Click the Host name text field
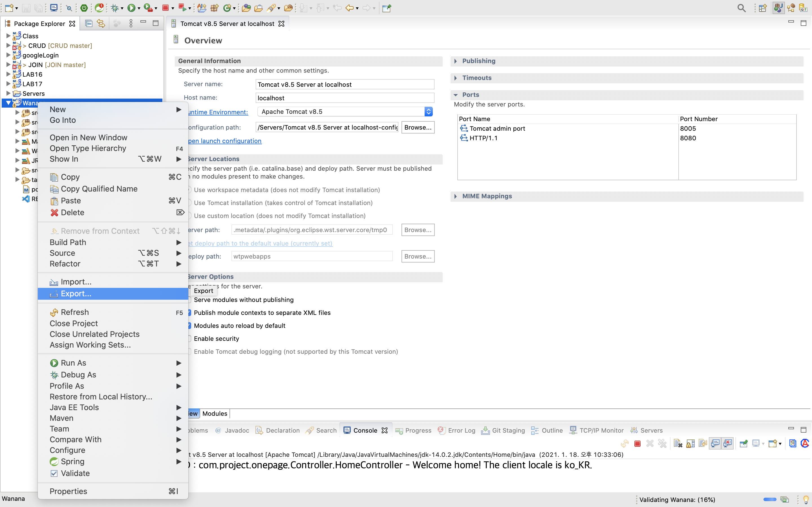The image size is (812, 507). pos(345,98)
